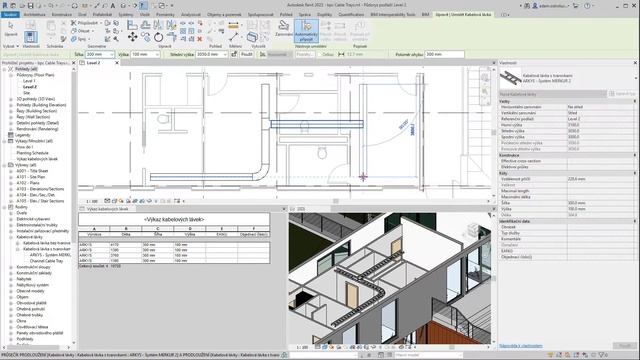Screen dimensions: 640x360
Task: Select Site floor plan in browser
Action: click(27, 93)
